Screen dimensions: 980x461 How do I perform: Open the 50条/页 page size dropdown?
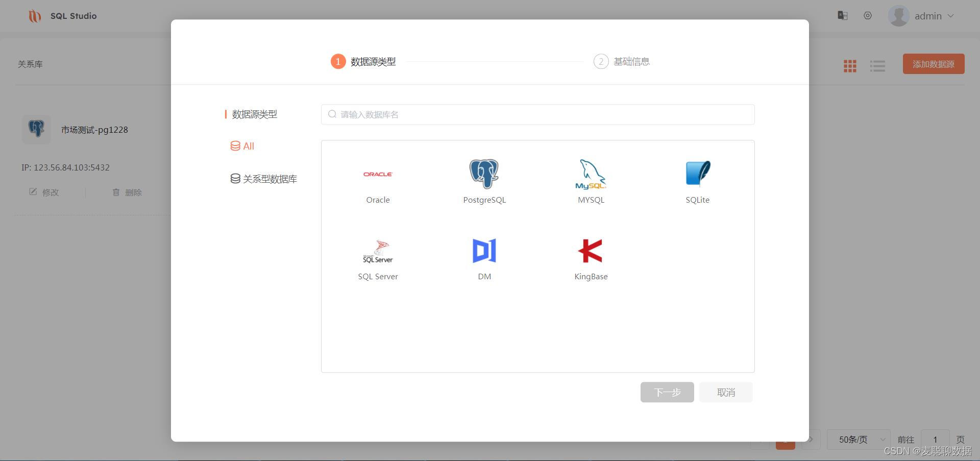tap(859, 440)
